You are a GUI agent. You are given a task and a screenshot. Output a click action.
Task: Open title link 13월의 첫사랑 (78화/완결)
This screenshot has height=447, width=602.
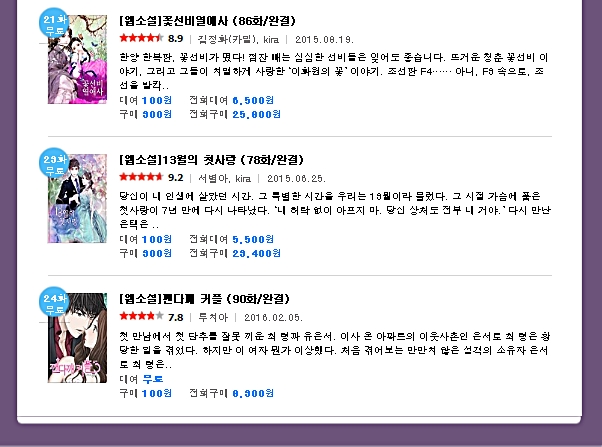click(x=212, y=160)
